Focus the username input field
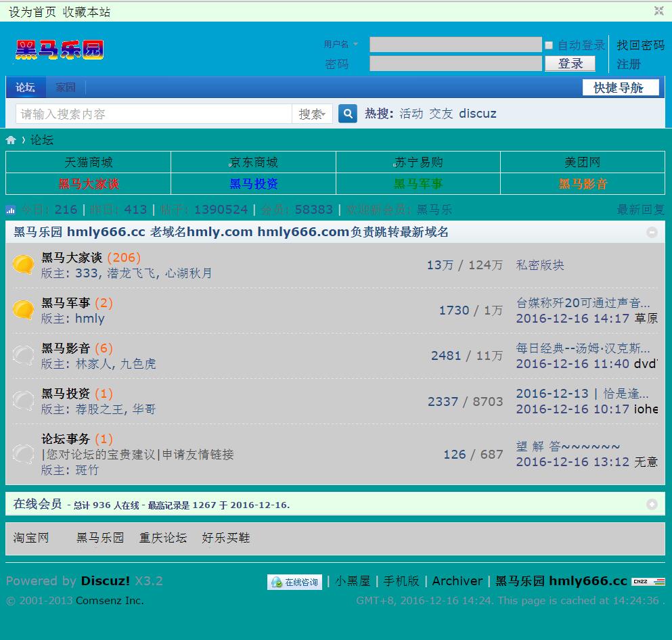The image size is (672, 640). (455, 45)
